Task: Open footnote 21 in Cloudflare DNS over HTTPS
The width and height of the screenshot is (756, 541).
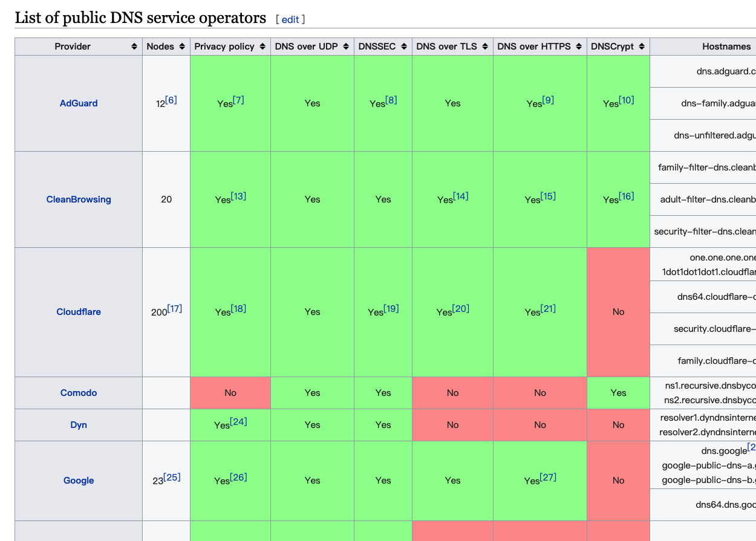Action: point(549,308)
